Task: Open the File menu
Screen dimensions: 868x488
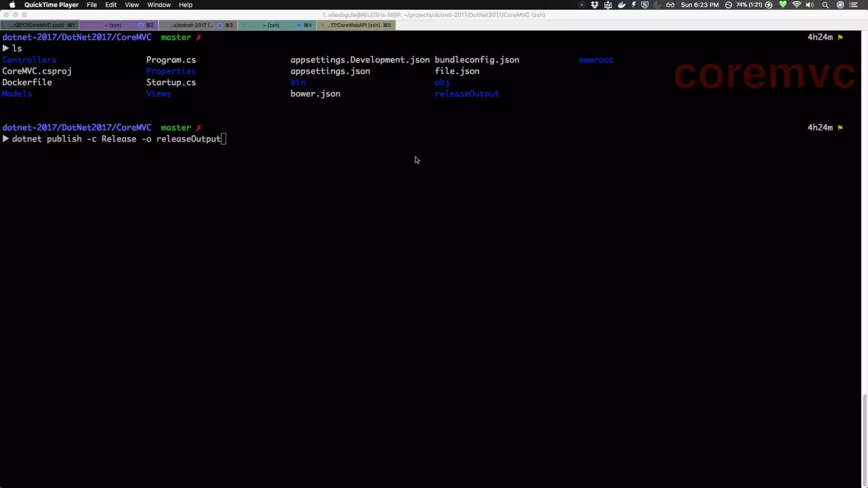Action: click(92, 5)
